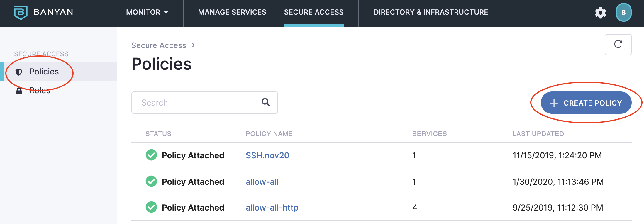
Task: Expand the Monitor dropdown menu
Action: [x=147, y=12]
